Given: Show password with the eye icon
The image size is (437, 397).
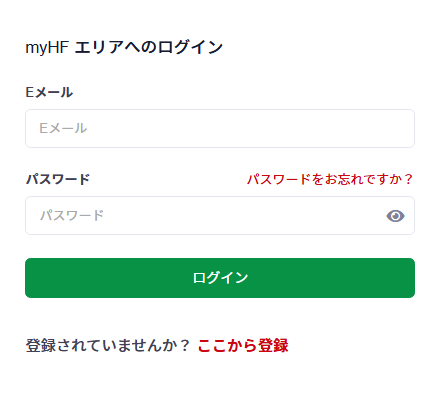Looking at the screenshot, I should [395, 216].
